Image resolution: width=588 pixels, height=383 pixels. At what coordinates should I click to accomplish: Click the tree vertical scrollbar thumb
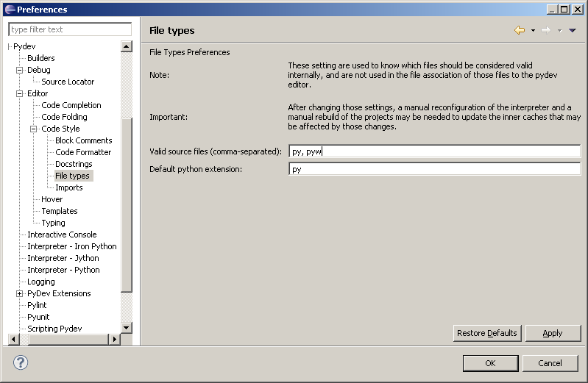(x=127, y=205)
